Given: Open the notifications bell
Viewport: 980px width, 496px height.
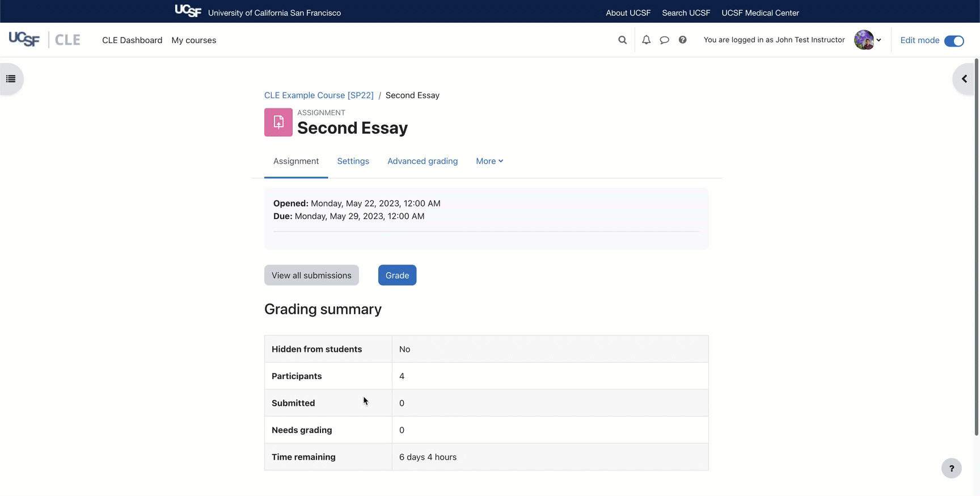Looking at the screenshot, I should [646, 40].
